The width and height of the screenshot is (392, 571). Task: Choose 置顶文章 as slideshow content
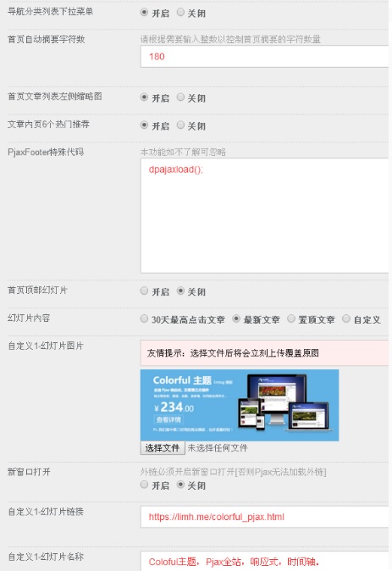(x=291, y=319)
